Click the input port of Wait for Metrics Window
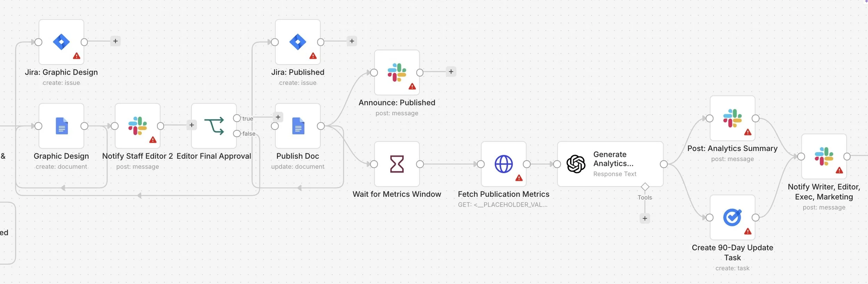The height and width of the screenshot is (284, 868). click(374, 164)
